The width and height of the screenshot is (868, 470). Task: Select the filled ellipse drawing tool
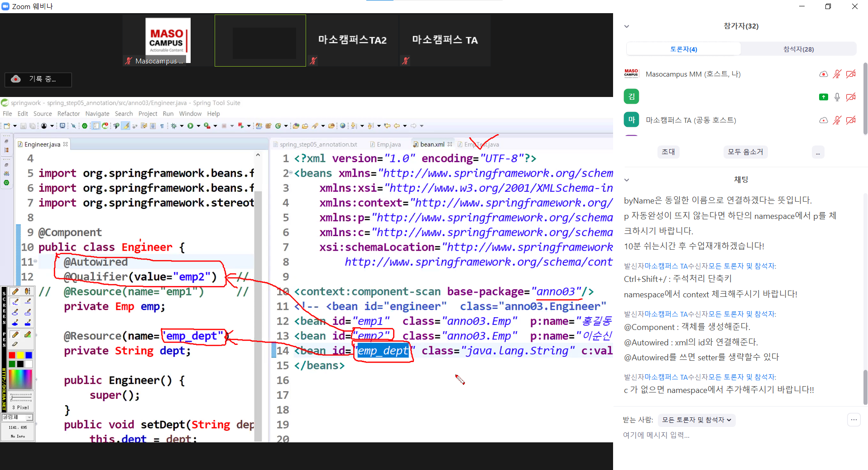coord(15,323)
